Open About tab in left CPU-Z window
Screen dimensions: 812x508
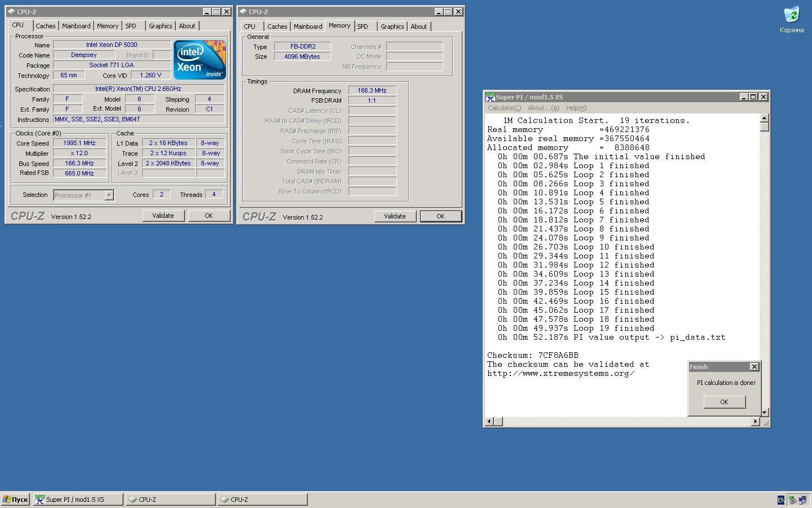(187, 26)
